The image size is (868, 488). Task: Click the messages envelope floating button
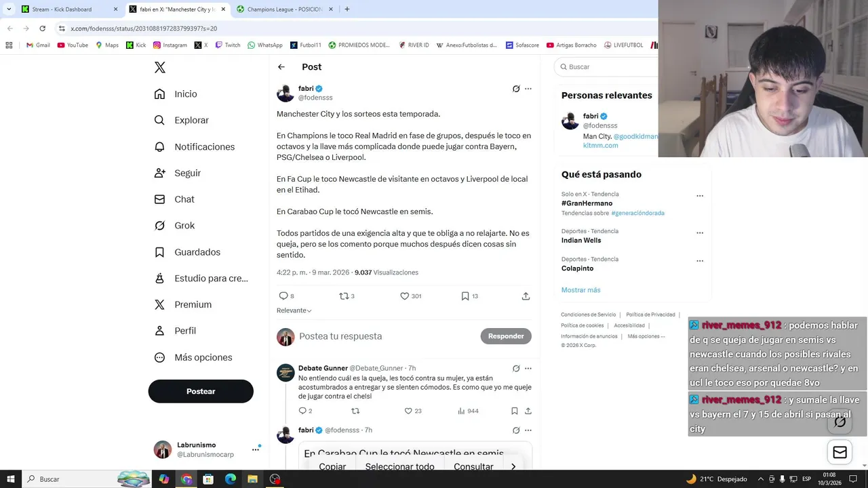(x=840, y=453)
